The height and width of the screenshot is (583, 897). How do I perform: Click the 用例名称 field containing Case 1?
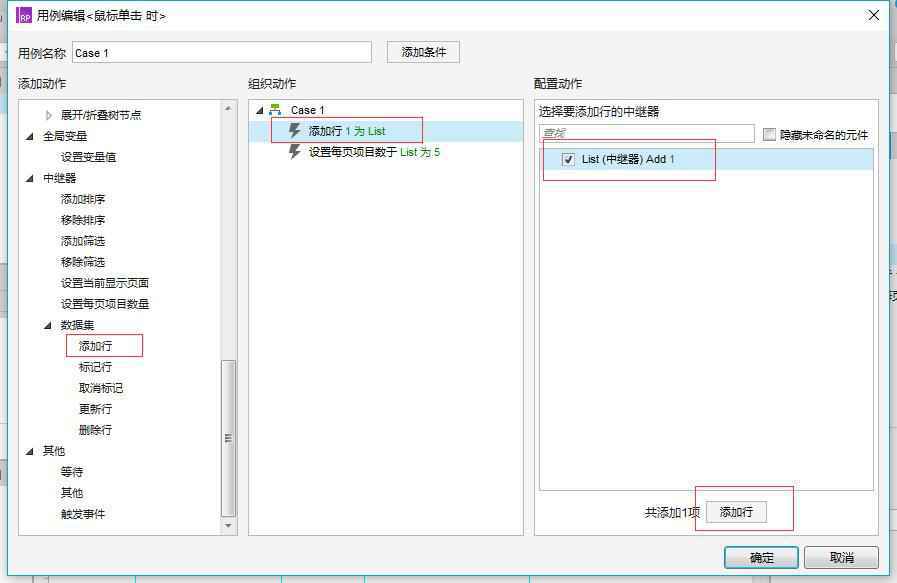222,53
